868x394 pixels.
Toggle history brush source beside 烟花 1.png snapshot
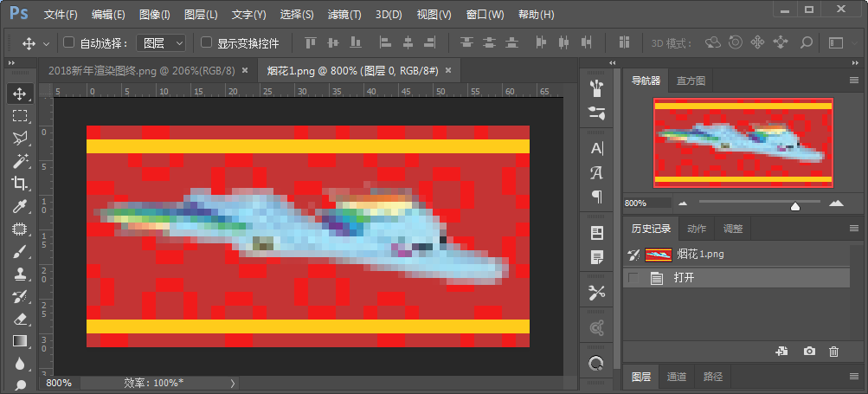[633, 255]
